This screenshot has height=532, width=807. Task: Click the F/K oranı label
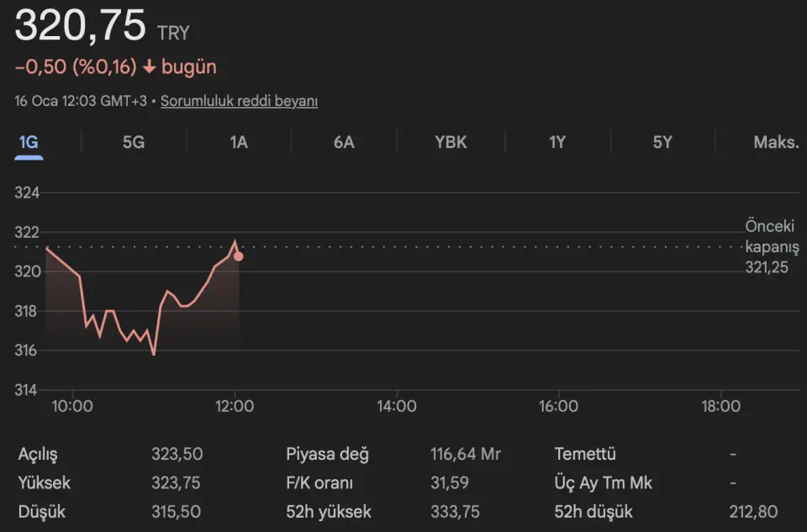click(x=319, y=483)
